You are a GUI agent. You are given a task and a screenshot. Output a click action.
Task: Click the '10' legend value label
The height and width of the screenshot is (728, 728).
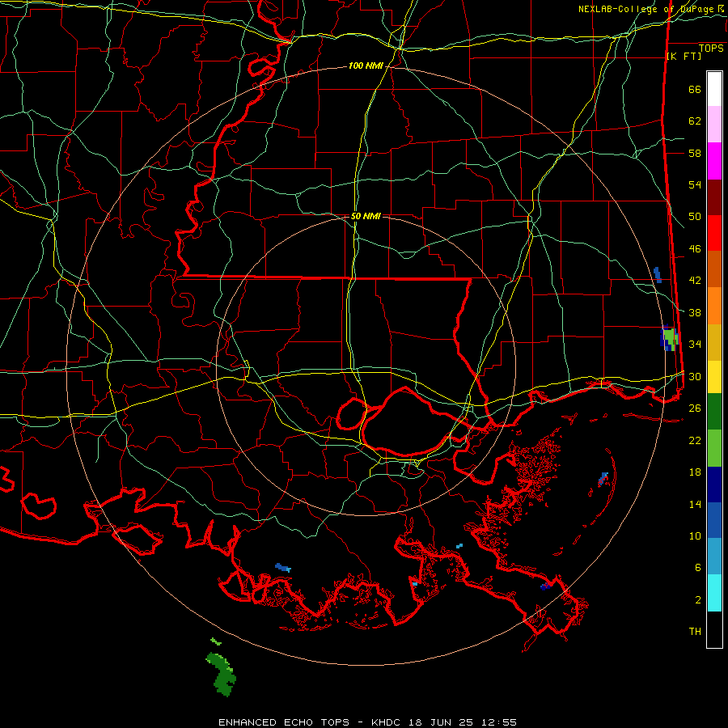(x=695, y=535)
